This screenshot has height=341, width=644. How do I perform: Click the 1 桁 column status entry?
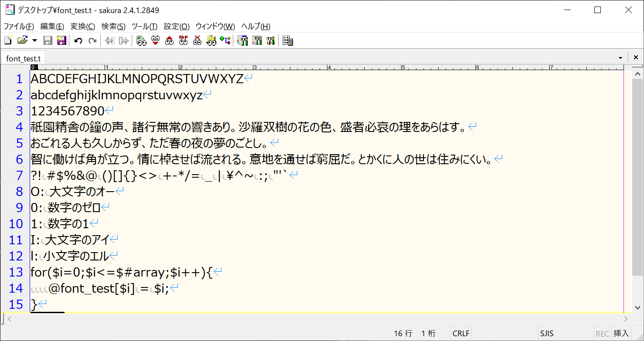pyautogui.click(x=428, y=334)
